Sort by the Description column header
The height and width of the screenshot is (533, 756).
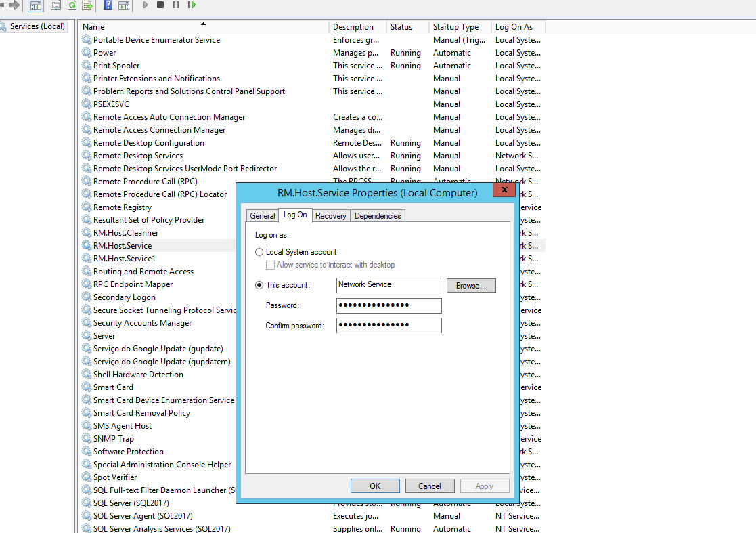click(358, 26)
